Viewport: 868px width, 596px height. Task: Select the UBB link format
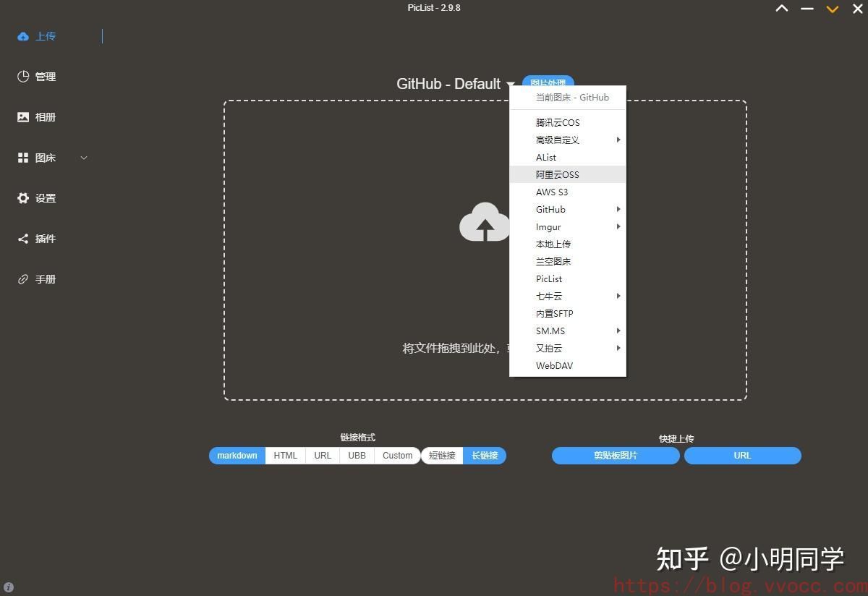(x=357, y=456)
